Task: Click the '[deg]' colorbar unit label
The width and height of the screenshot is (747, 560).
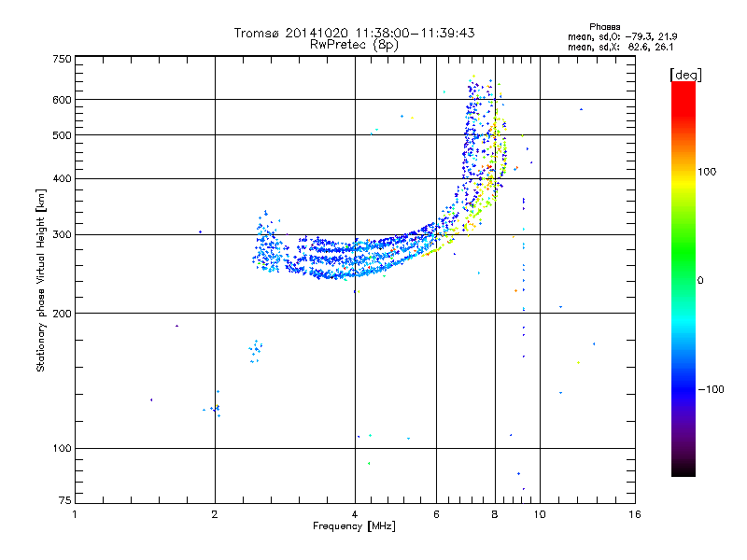Action: (685, 75)
